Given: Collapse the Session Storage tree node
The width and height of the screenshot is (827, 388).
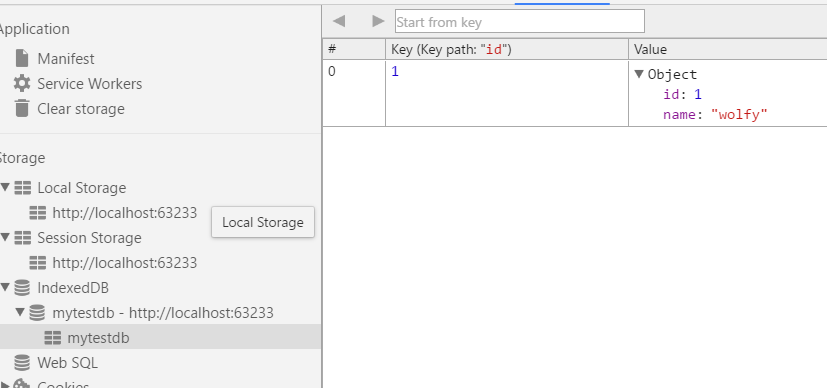Looking at the screenshot, I should click(5, 237).
